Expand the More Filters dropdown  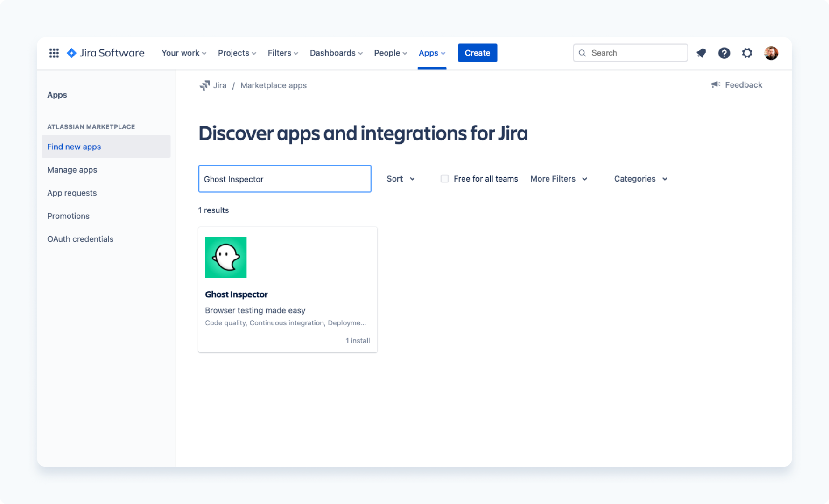(559, 179)
